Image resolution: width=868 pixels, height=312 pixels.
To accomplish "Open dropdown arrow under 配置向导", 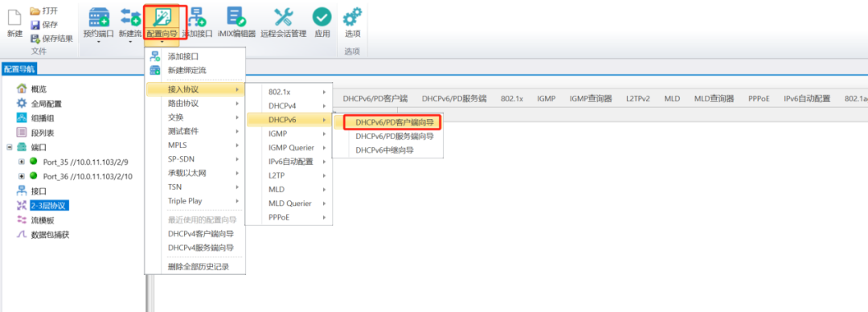I will pos(162,42).
